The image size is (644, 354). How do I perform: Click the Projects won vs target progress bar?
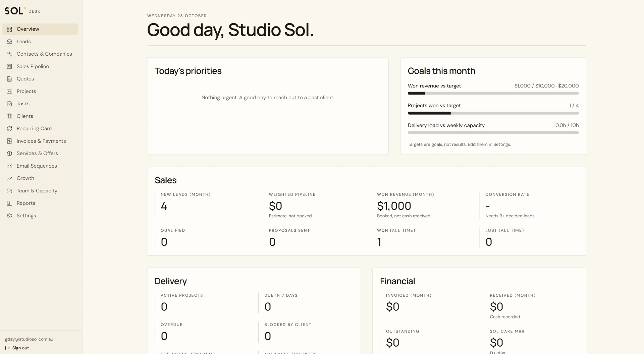pos(493,113)
